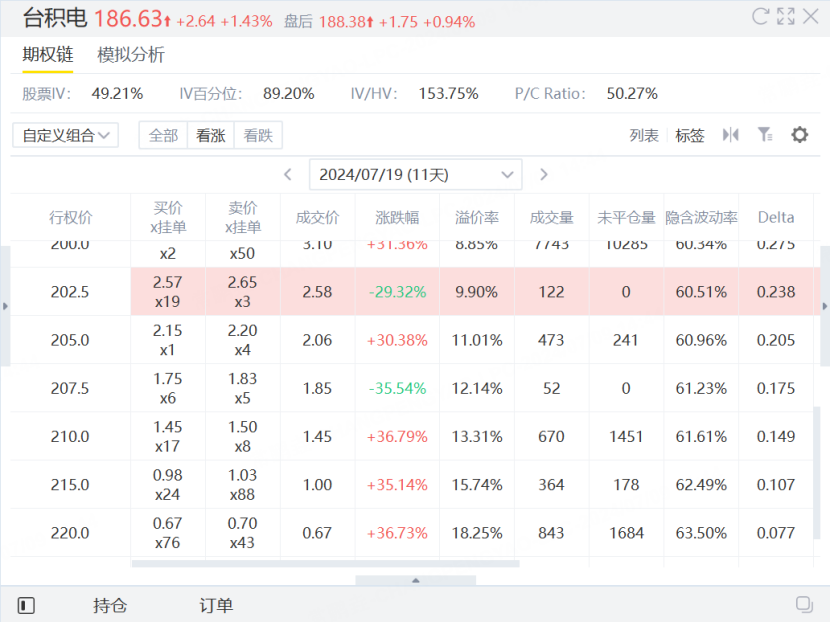Click the -29.32% change value
The width and height of the screenshot is (830, 623).
[398, 292]
